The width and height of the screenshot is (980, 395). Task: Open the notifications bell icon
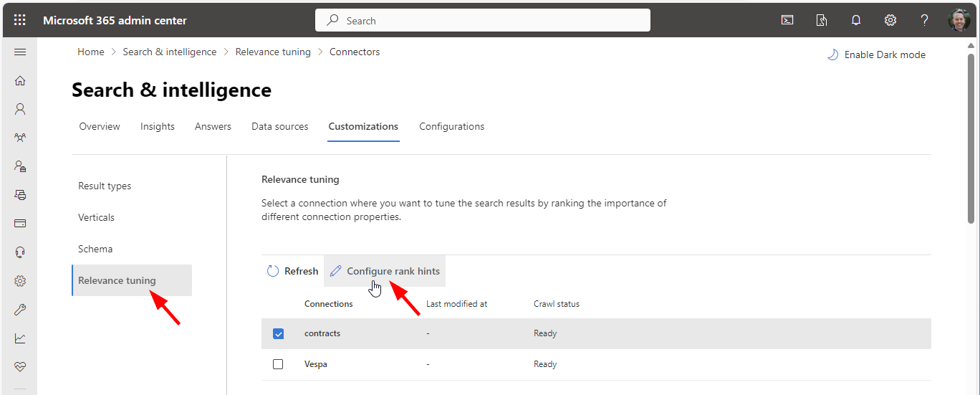(856, 20)
